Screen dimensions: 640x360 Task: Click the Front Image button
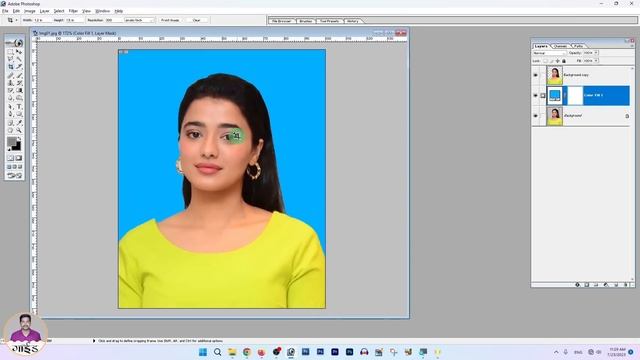170,20
